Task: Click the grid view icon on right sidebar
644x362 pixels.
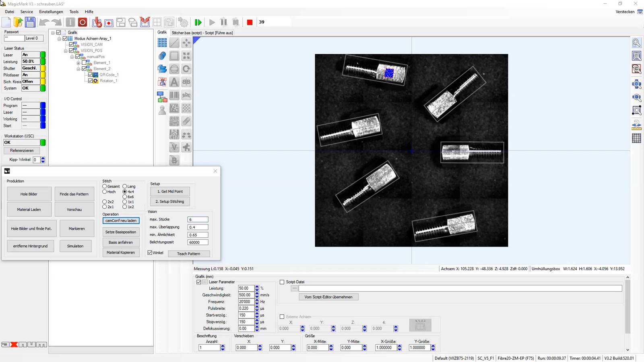Action: (x=636, y=138)
